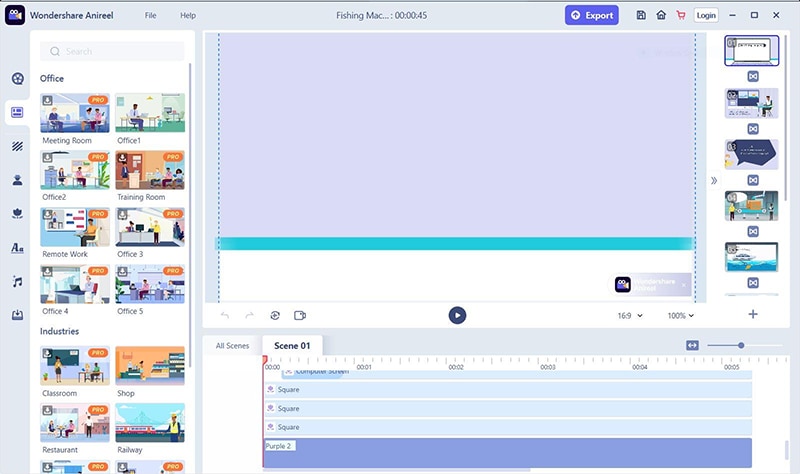Image resolution: width=800 pixels, height=474 pixels.
Task: Open the Help menu
Action: [188, 15]
